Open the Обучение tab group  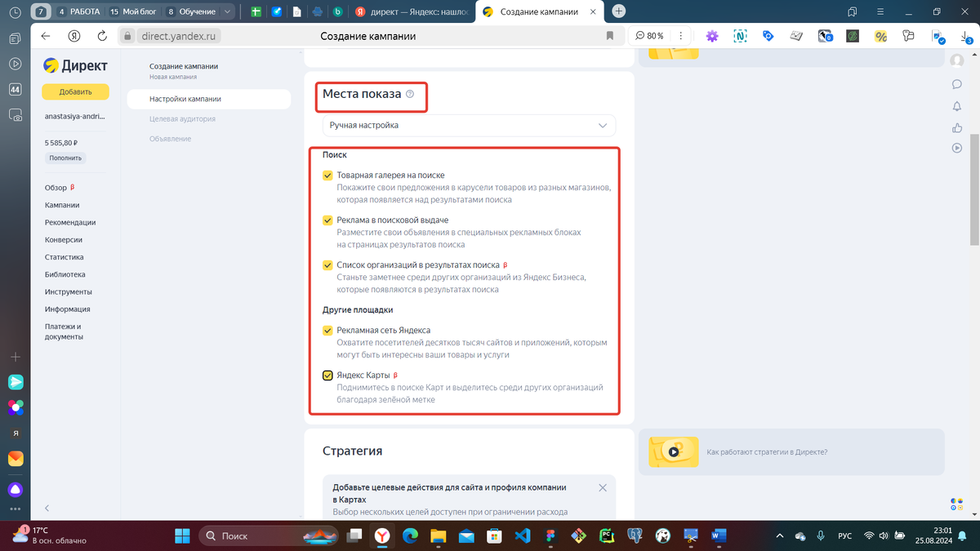click(x=190, y=11)
